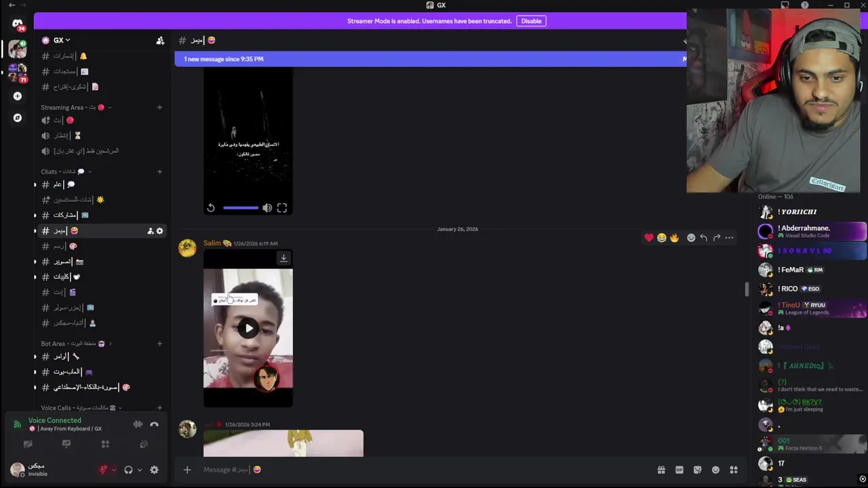868x488 pixels.
Task: Toggle deafen headphones icon
Action: (x=128, y=470)
